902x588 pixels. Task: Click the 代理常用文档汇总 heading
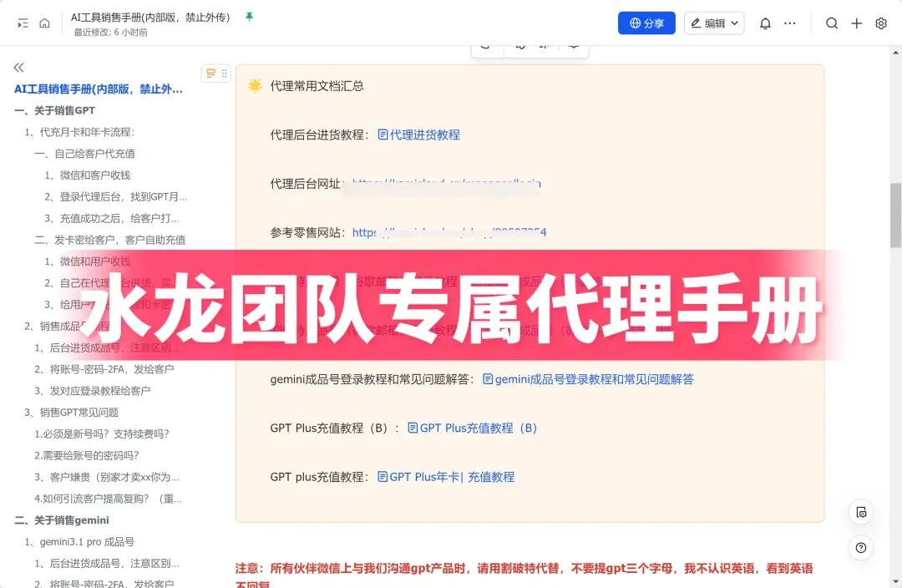[317, 86]
